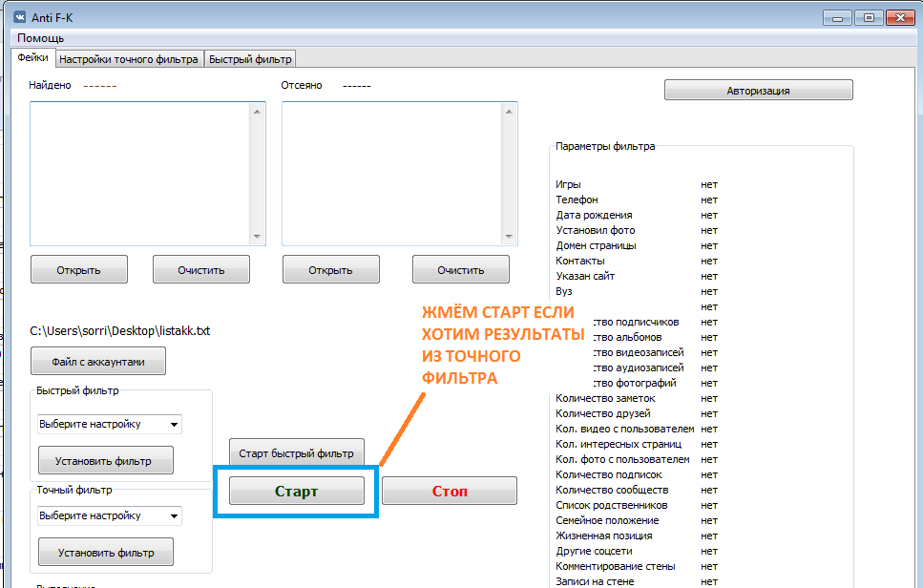Image resolution: width=923 pixels, height=588 pixels.
Task: Click the Найдено list scroll up arrow
Action: tap(258, 112)
